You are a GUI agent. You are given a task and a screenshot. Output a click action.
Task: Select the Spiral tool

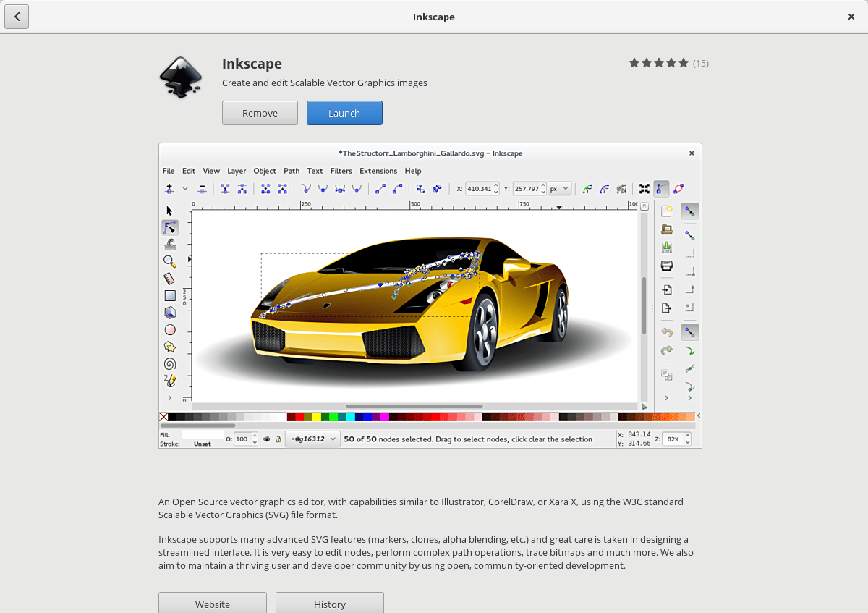[169, 363]
